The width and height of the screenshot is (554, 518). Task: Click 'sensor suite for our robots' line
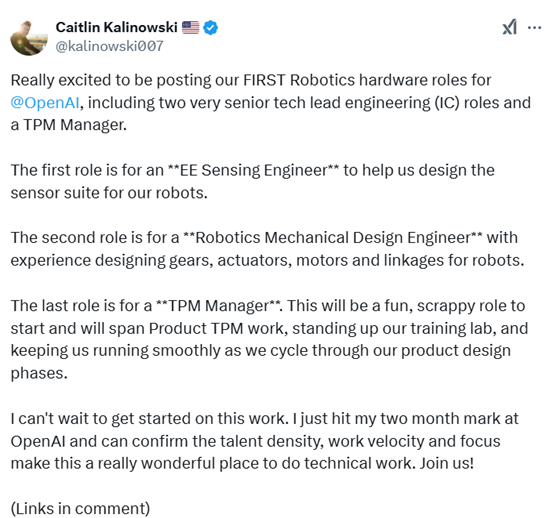tap(109, 193)
